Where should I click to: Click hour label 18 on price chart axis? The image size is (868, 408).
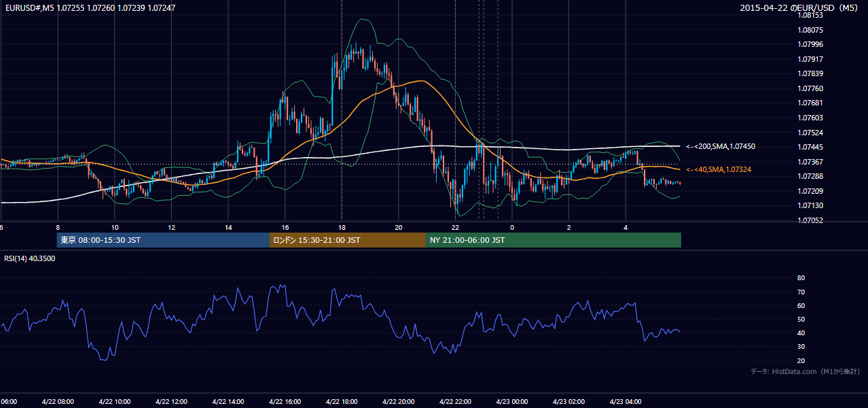point(342,228)
